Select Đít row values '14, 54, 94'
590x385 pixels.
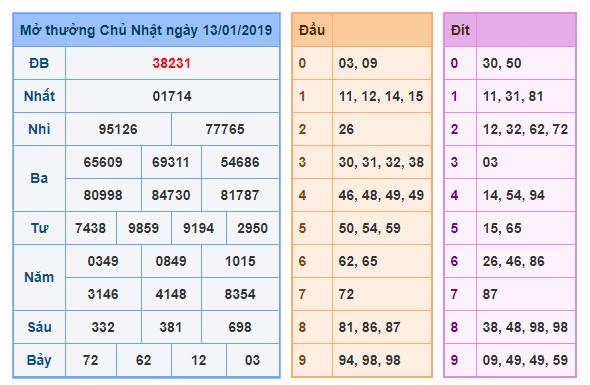[514, 195]
